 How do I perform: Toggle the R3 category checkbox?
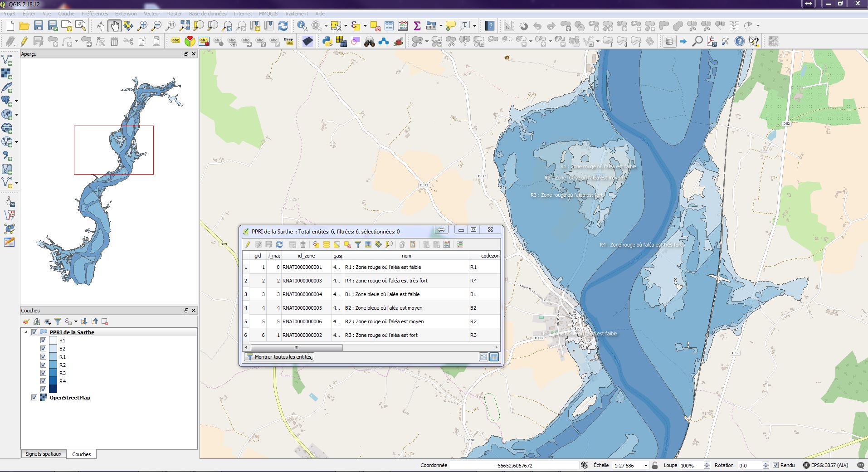pyautogui.click(x=43, y=373)
